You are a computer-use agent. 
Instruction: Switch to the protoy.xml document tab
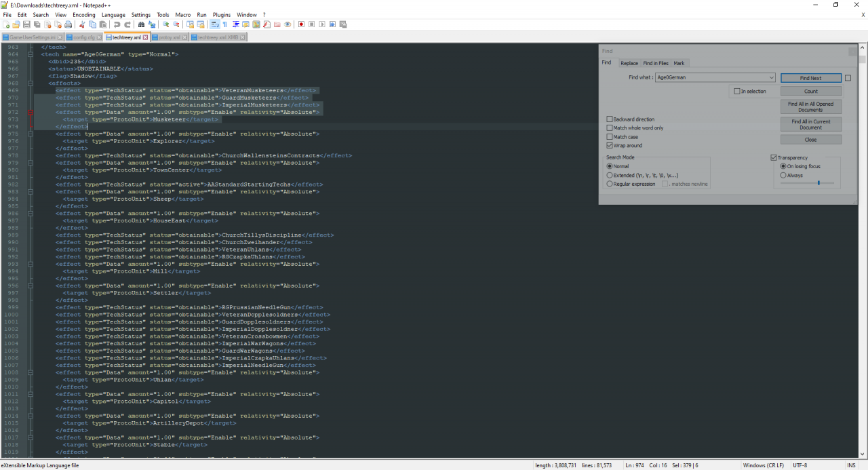click(169, 37)
